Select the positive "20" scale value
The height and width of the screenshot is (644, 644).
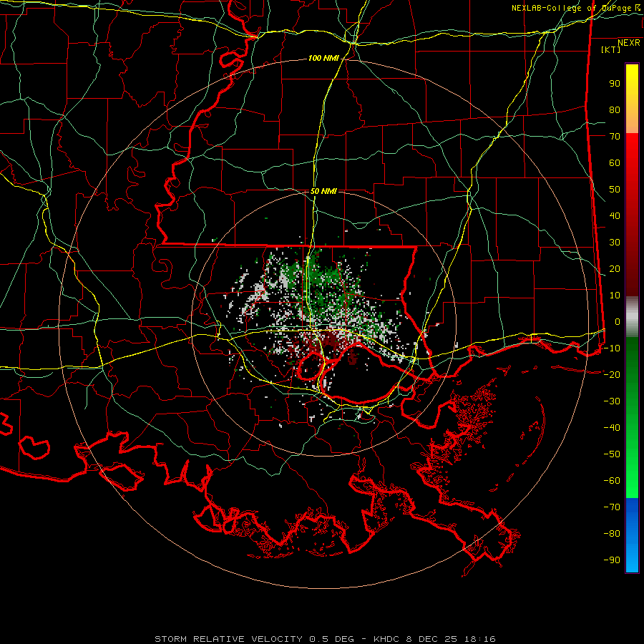(x=615, y=269)
